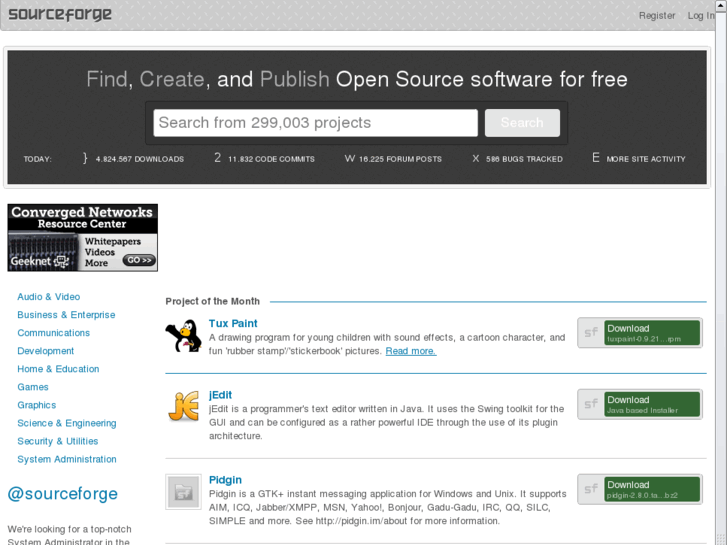The height and width of the screenshot is (545, 727).
Task: Open the Tux Paint penguin icon
Action: pos(184,336)
